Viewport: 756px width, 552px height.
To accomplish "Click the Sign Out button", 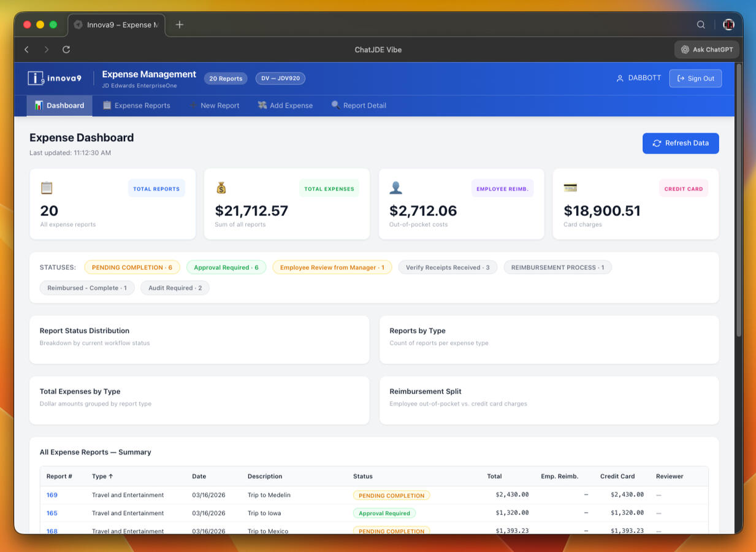I will point(695,79).
